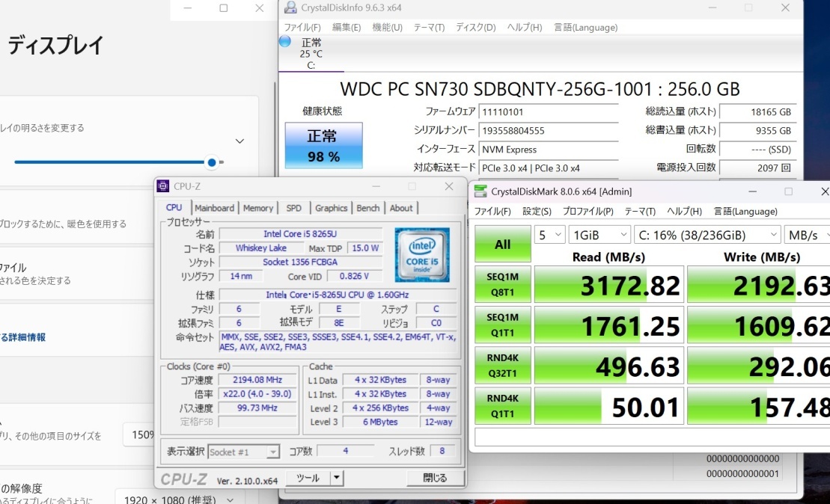Click the total host writes value 9355 GB
This screenshot has height=504, width=830.
point(758,131)
